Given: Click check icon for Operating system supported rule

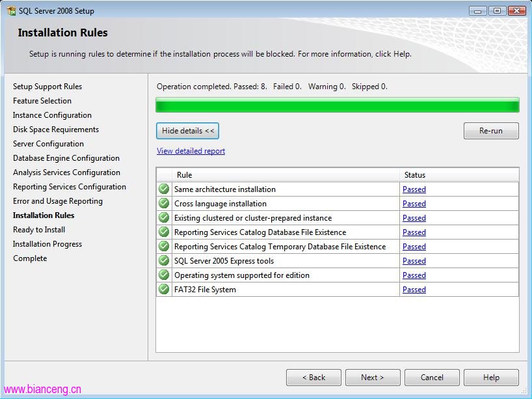Looking at the screenshot, I should pos(164,275).
